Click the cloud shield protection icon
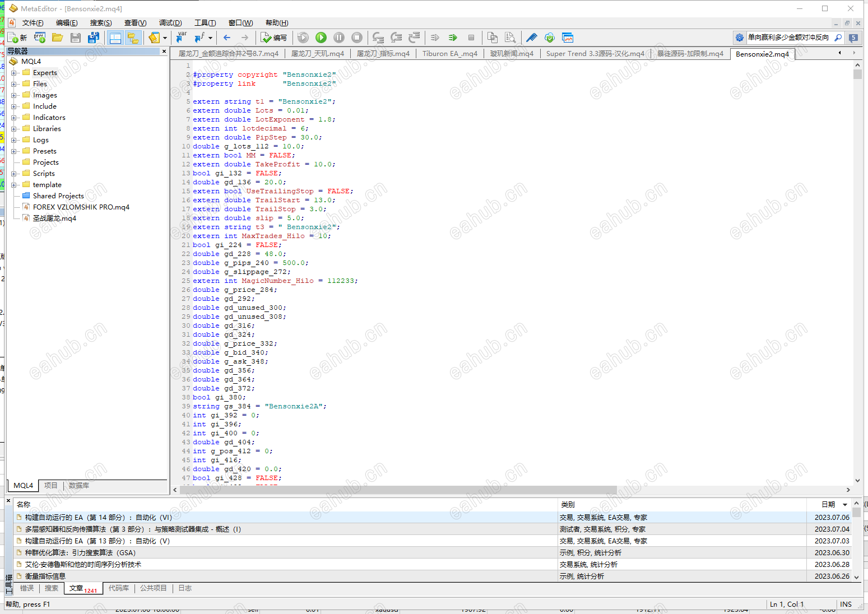 click(x=550, y=38)
